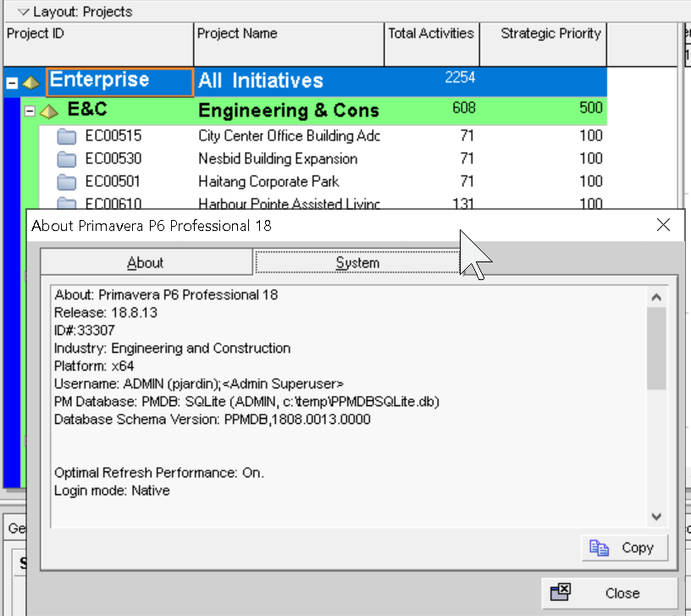
Task: Click the Enterprise EPS pyramid icon
Action: pyautogui.click(x=31, y=83)
